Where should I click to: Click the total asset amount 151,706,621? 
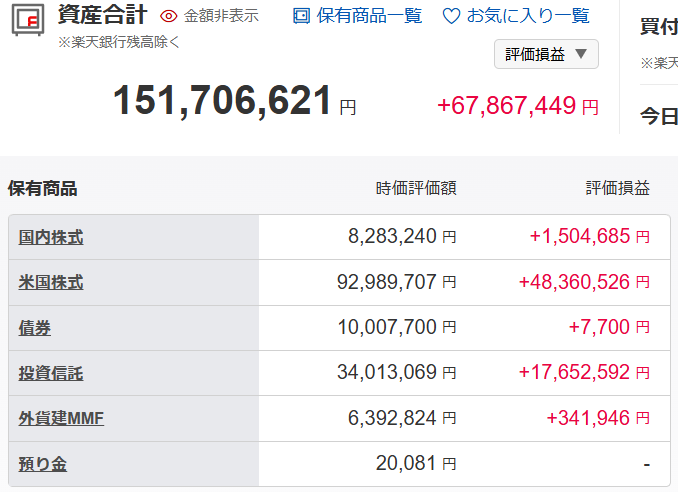pos(221,101)
